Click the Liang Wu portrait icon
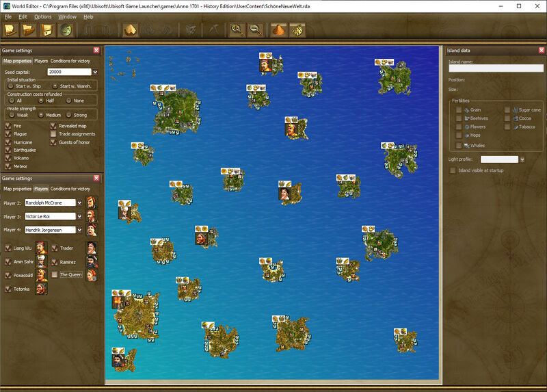 tap(41, 248)
